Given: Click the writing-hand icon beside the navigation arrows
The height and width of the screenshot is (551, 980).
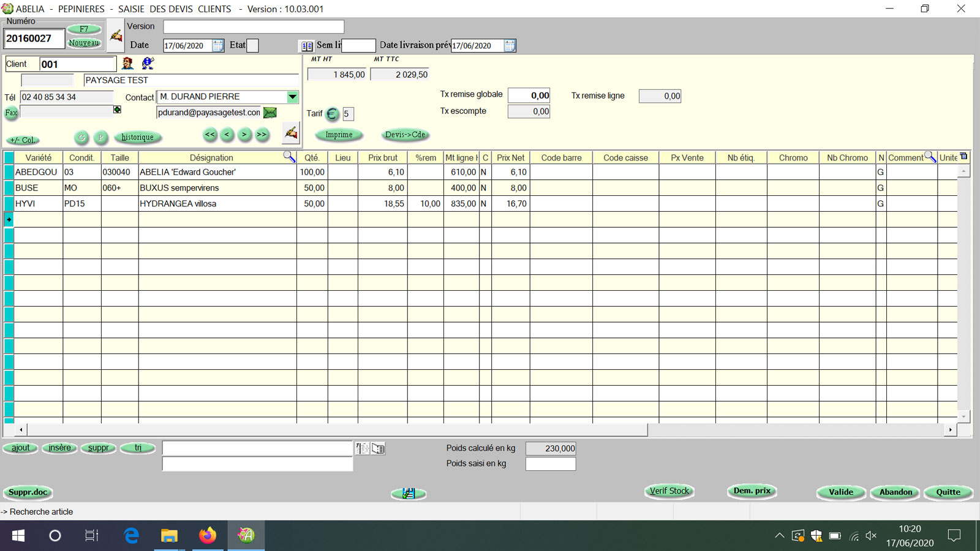Looking at the screenshot, I should tap(291, 133).
